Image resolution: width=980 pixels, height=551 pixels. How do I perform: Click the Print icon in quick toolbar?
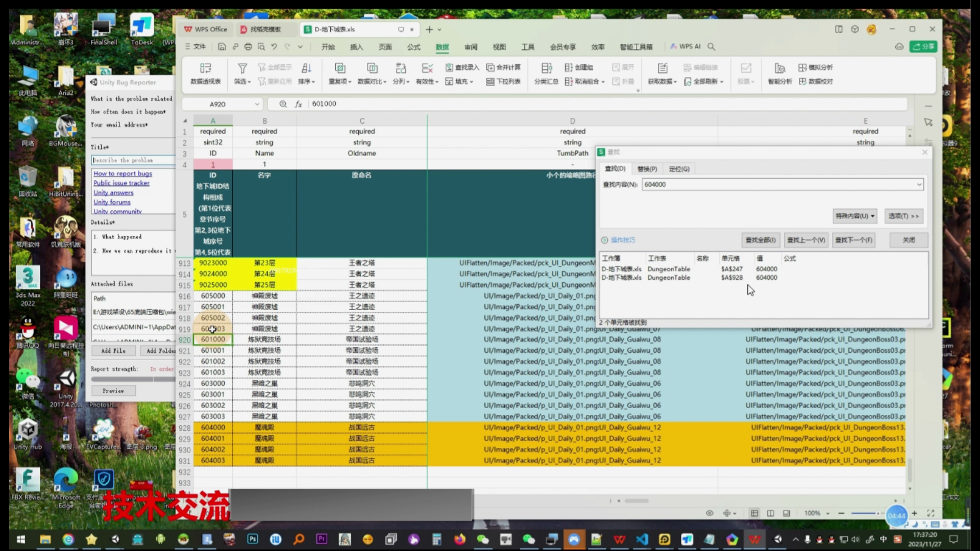pyautogui.click(x=248, y=46)
